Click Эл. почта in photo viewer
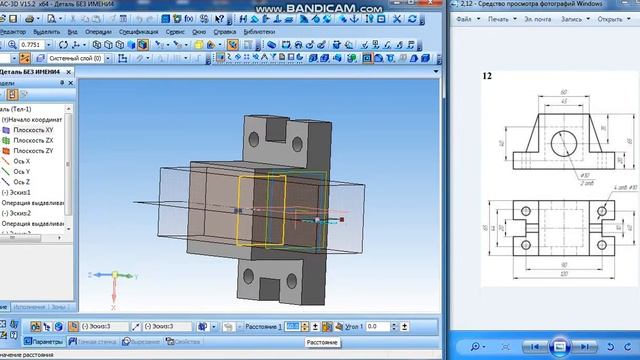This screenshot has height=360, width=640. pyautogui.click(x=537, y=19)
